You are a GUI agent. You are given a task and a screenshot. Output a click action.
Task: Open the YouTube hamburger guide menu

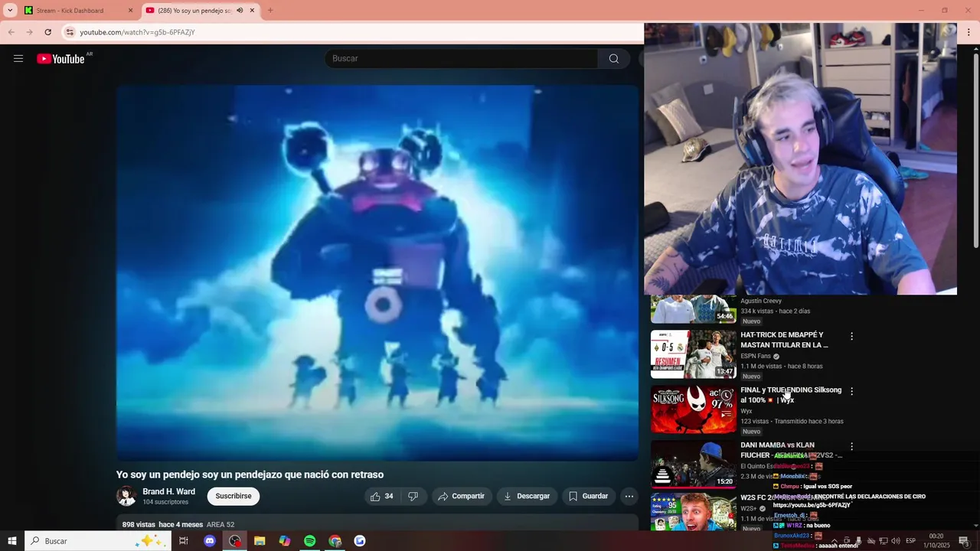[18, 59]
